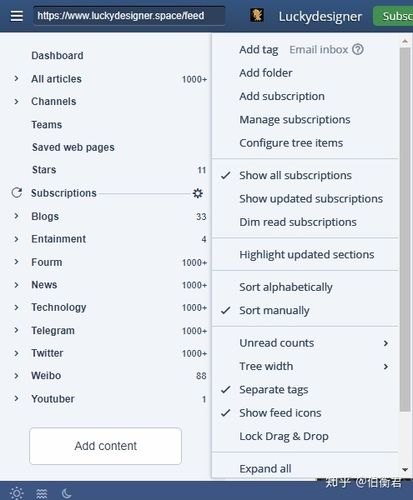Click the Email inbox help icon
Viewport: 413px width, 500px height.
pos(358,50)
